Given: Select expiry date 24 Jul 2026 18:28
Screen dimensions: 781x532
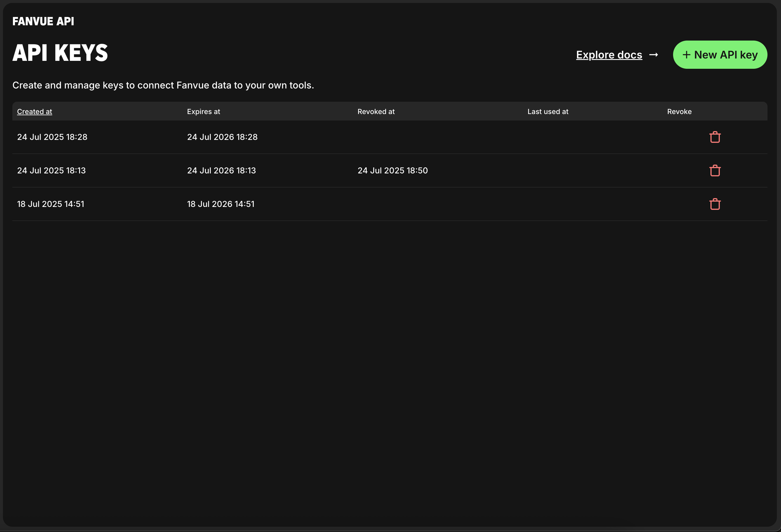Looking at the screenshot, I should pos(222,137).
